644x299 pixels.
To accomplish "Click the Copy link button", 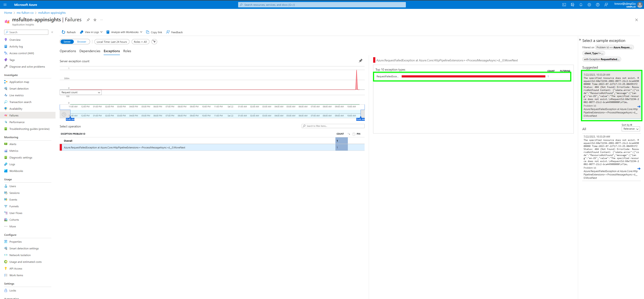I will [x=154, y=32].
